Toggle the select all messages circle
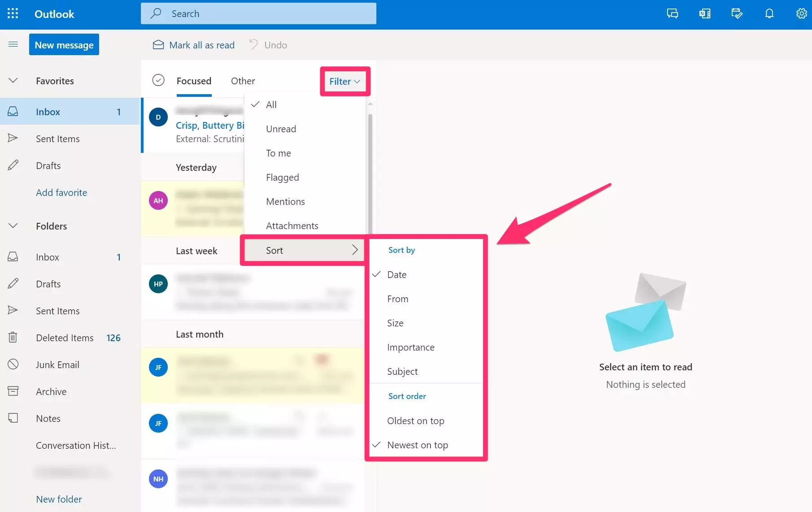812x512 pixels. point(158,80)
